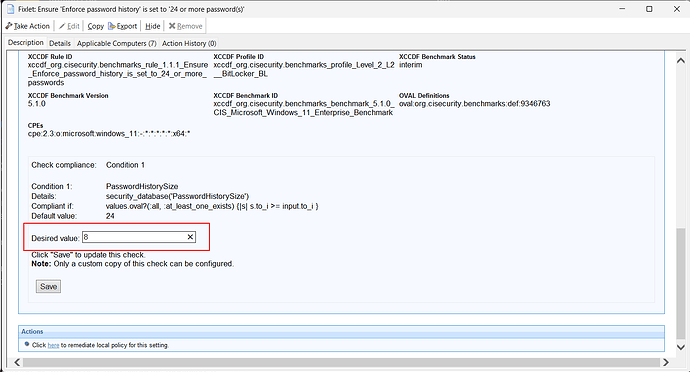The width and height of the screenshot is (690, 372).
Task: Click the Edit toolbar button
Action: [x=69, y=26]
